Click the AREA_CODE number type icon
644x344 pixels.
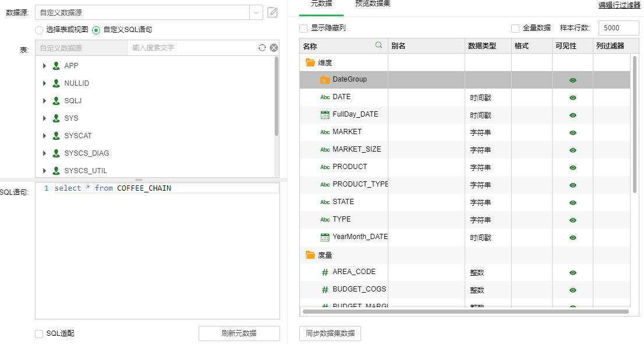pos(325,272)
